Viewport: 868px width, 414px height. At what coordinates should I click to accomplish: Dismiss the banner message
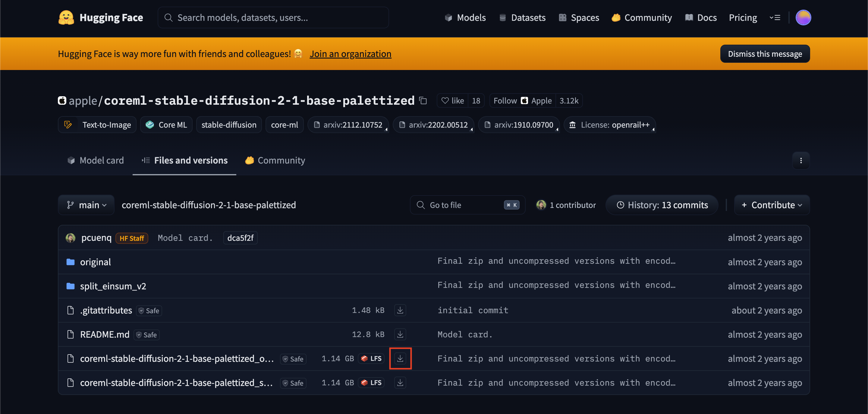(765, 54)
